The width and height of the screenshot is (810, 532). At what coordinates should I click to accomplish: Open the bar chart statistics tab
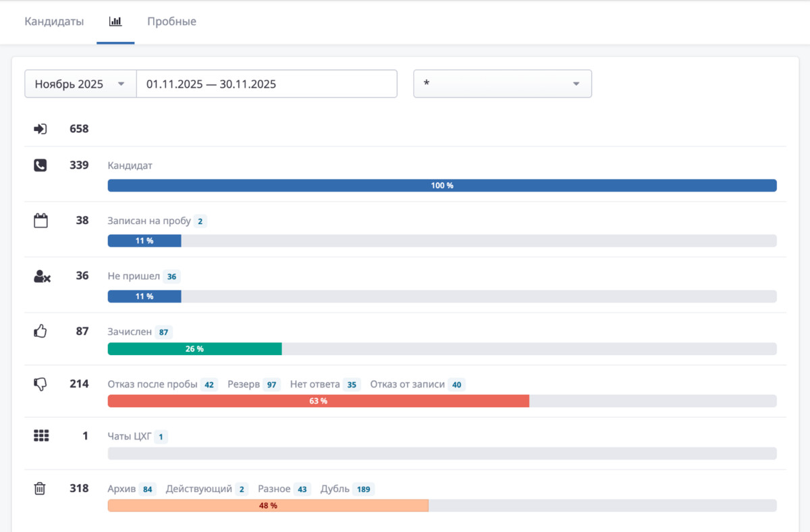(x=115, y=22)
